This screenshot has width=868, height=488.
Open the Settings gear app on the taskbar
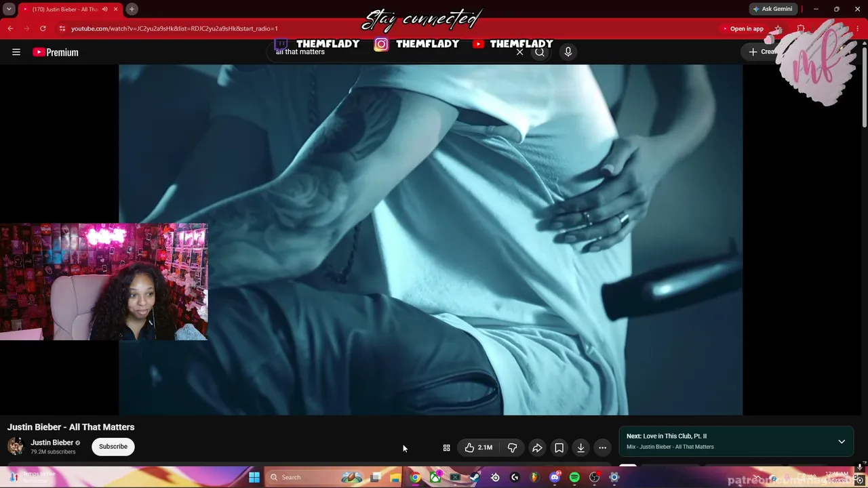pos(614,477)
